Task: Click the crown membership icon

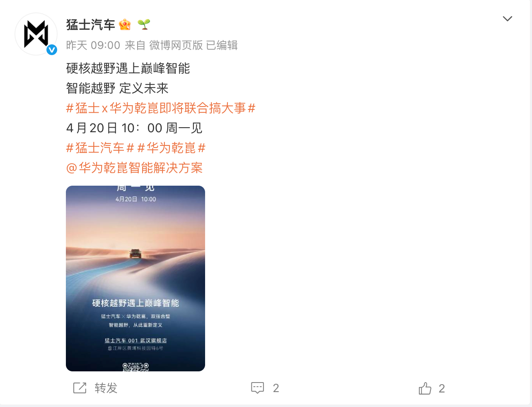Action: pos(125,25)
